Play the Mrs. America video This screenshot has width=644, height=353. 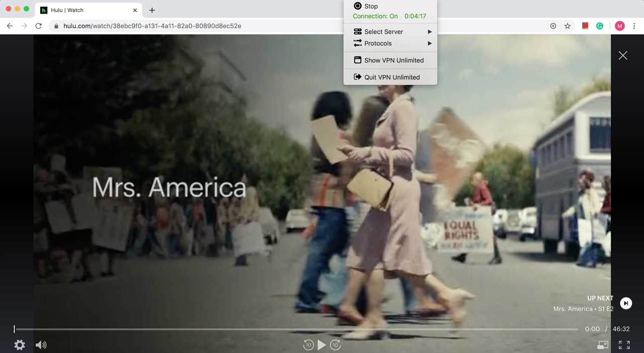tap(322, 345)
